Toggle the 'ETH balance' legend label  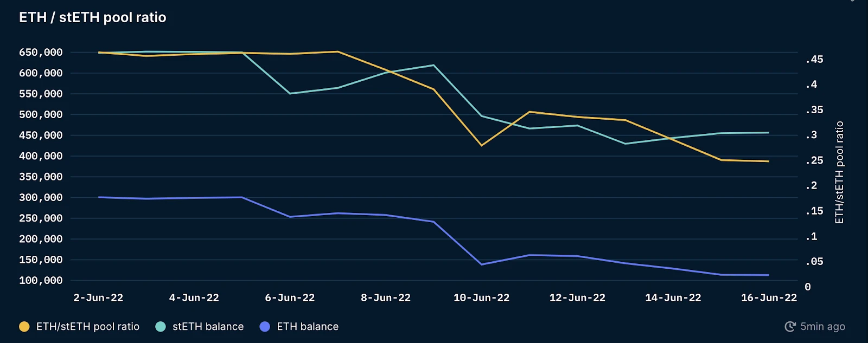tap(308, 326)
